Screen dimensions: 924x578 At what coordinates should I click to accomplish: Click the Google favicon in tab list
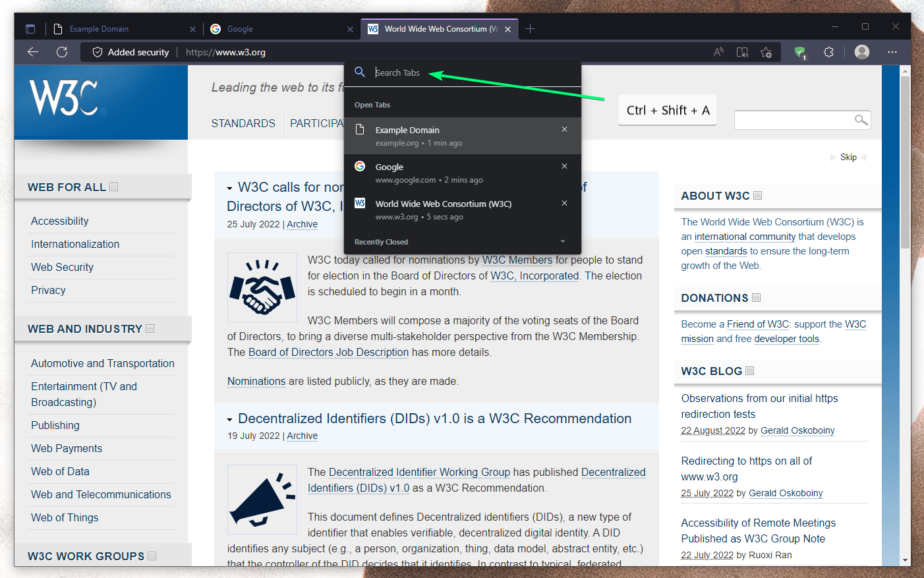tap(360, 166)
